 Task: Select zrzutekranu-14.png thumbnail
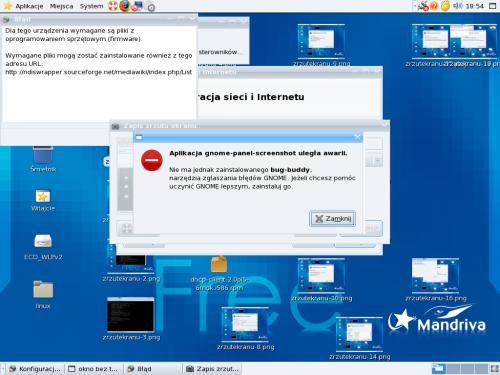pyautogui.click(x=359, y=334)
